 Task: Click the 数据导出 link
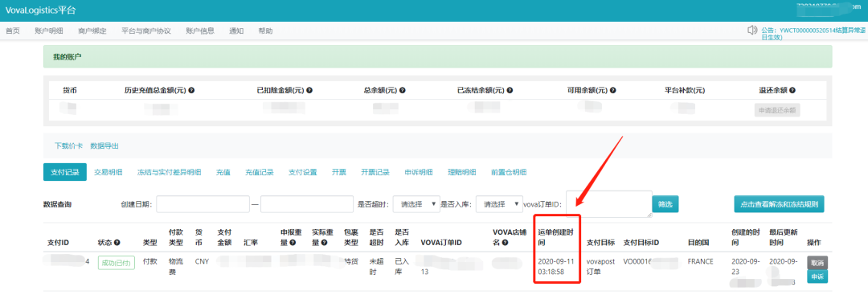(x=104, y=146)
